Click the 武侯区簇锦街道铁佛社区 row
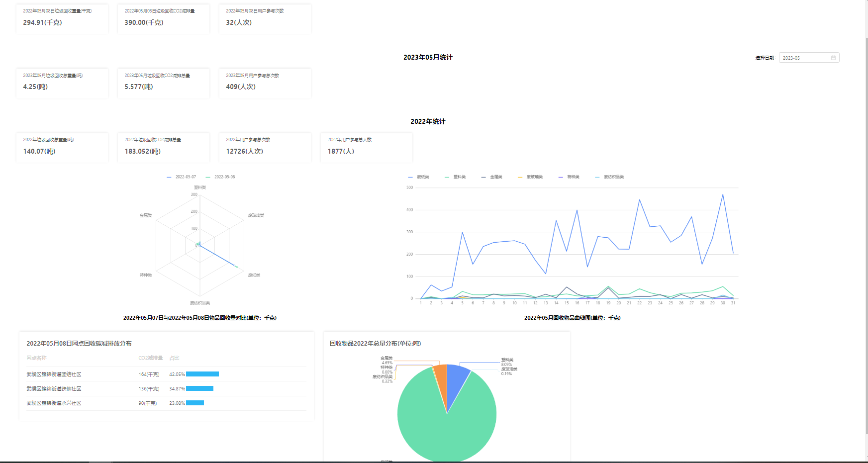 [166, 388]
